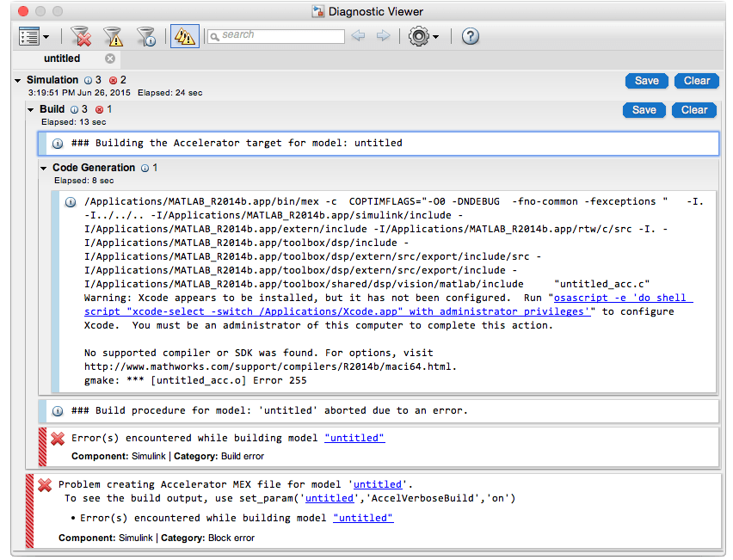Viewport: 733px width, 560px height.
Task: Click Elapsed: 8 sec text
Action: [83, 181]
